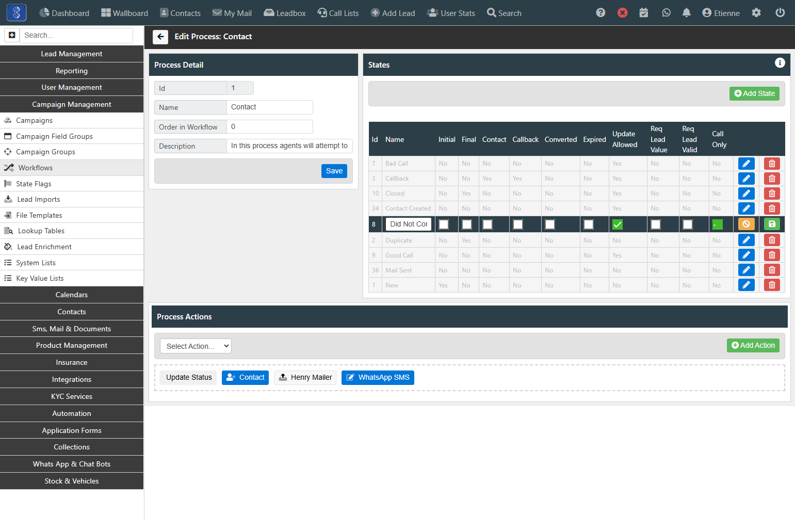This screenshot has width=795, height=532.
Task: Tick the Initial checkbox in edited row
Action: pos(444,224)
